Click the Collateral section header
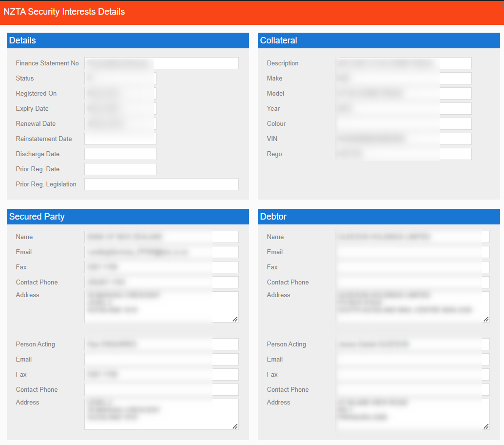Screen dimensions: 504x445 [x=379, y=40]
